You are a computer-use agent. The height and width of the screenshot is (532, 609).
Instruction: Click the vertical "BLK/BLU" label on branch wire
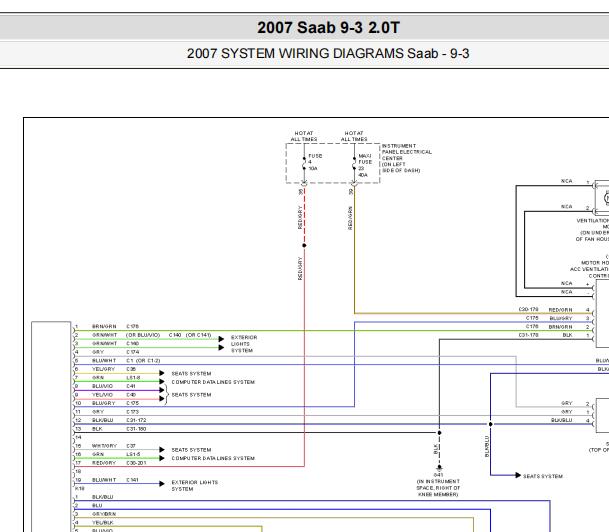(x=487, y=446)
